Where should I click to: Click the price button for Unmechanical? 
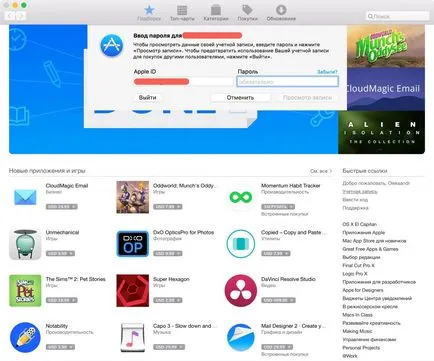click(x=60, y=254)
